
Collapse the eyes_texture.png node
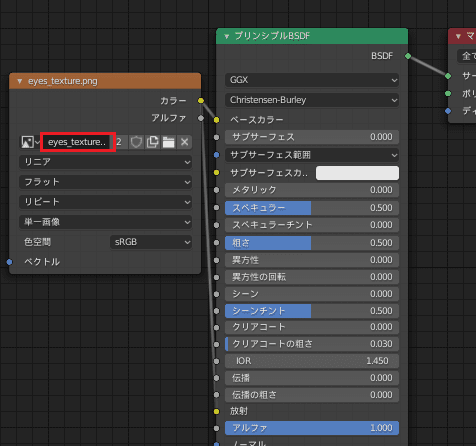[x=20, y=81]
